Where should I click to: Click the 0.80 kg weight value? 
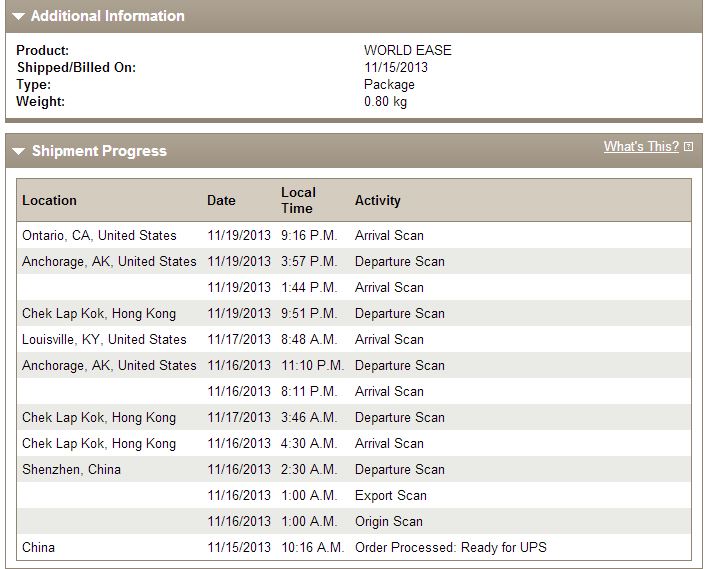click(385, 101)
